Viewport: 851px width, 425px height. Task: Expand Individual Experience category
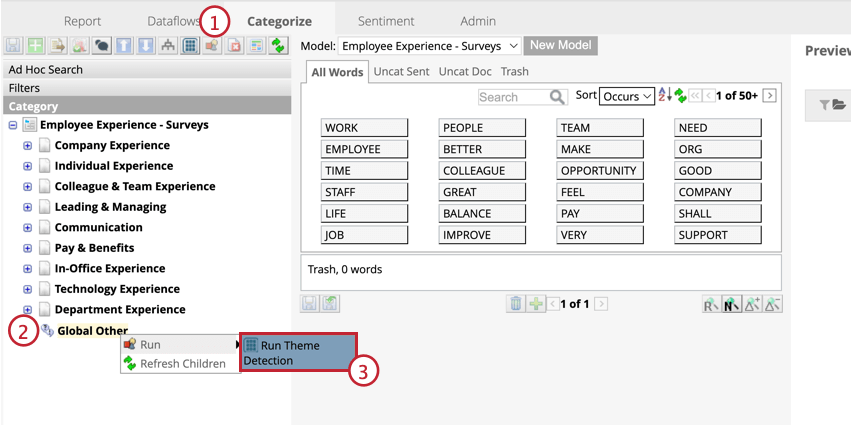click(x=27, y=166)
